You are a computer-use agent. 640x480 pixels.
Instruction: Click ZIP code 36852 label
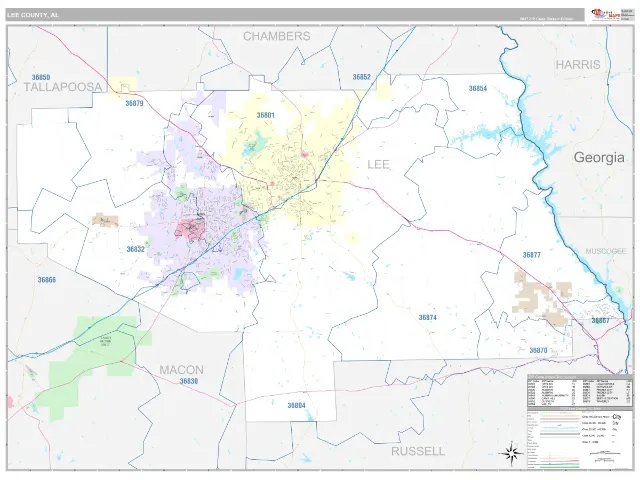[x=362, y=77]
